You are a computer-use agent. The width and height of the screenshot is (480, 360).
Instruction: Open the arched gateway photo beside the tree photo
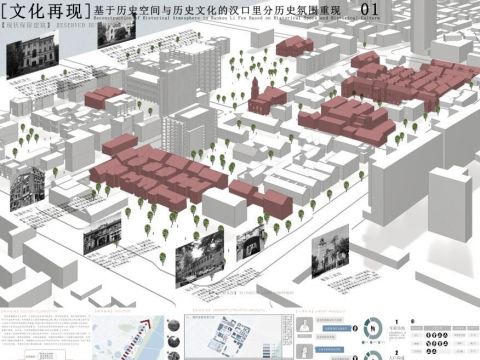pos(250,242)
